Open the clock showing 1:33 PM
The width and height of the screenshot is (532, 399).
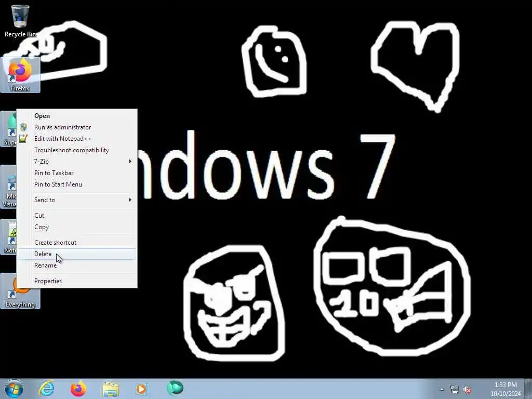coord(506,389)
